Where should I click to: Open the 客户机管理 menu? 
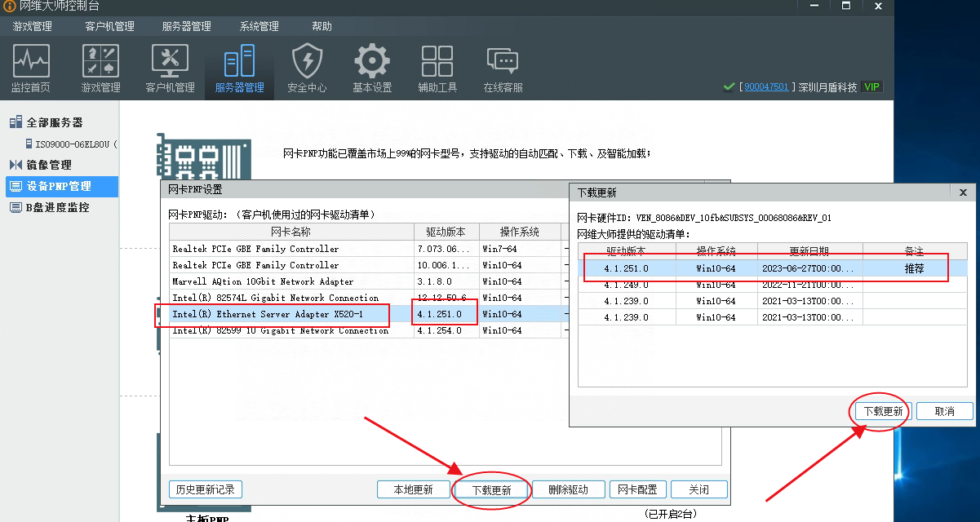(x=109, y=26)
